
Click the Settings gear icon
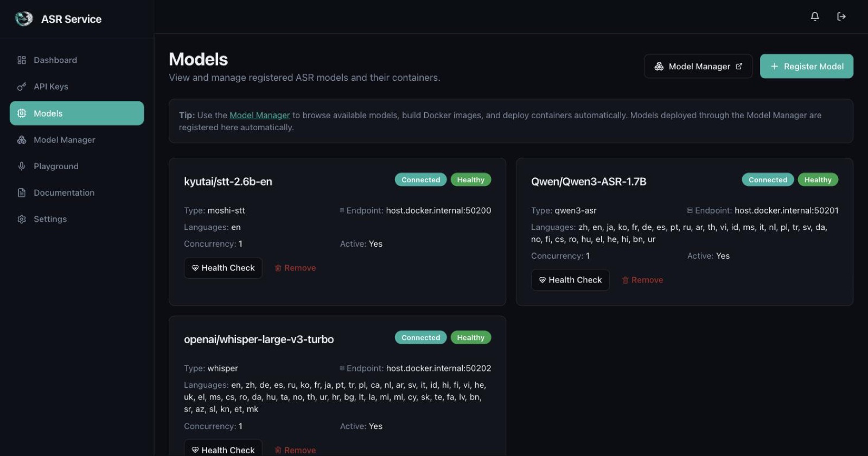point(22,220)
